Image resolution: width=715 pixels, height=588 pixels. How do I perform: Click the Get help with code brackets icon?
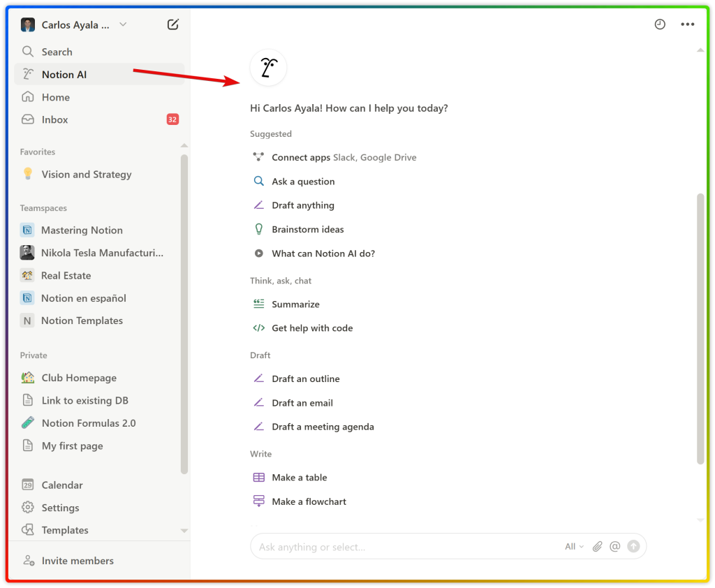click(258, 328)
